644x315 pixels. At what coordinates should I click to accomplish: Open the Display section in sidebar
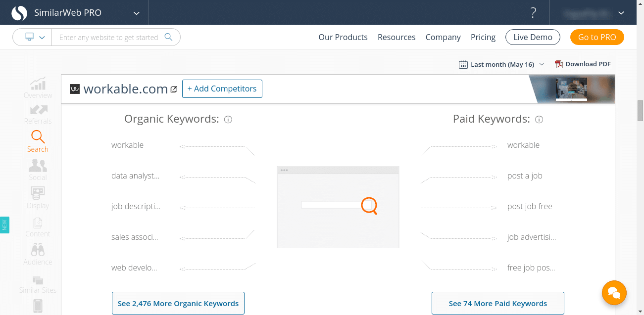(38, 198)
